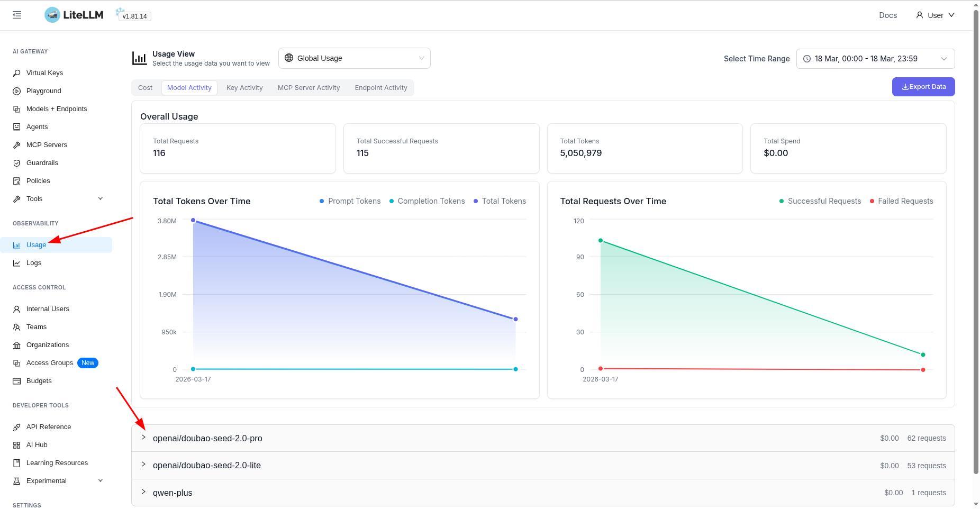Click the Export Data button
The height and width of the screenshot is (509, 980).
[x=923, y=87]
